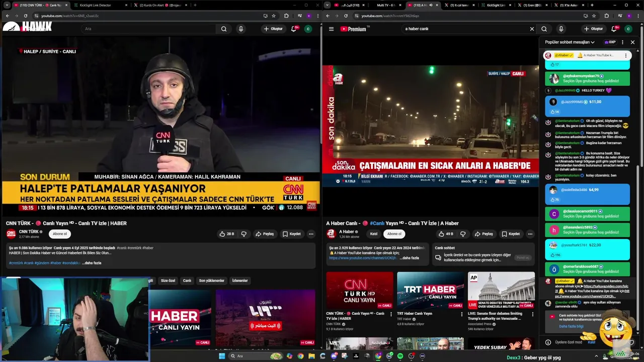Expand 'Popüler sohbet mesajları' chat mode dropdown
This screenshot has width=644, height=362.
(570, 42)
